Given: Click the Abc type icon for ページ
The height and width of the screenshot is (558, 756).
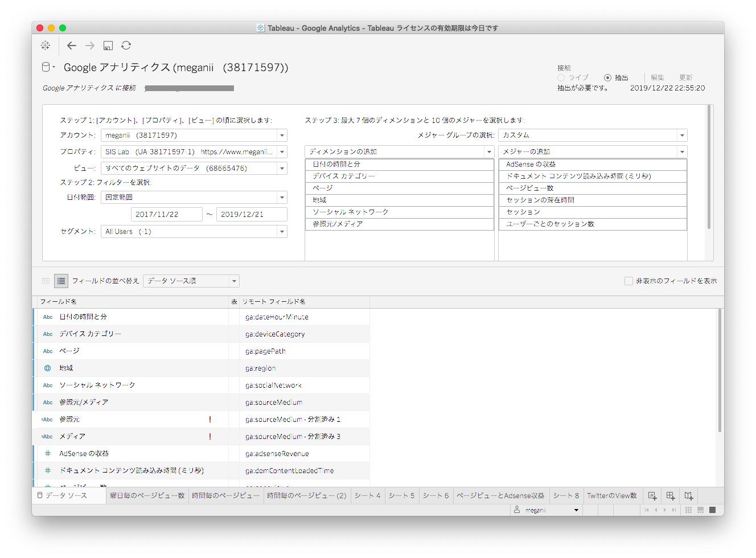Looking at the screenshot, I should point(48,351).
